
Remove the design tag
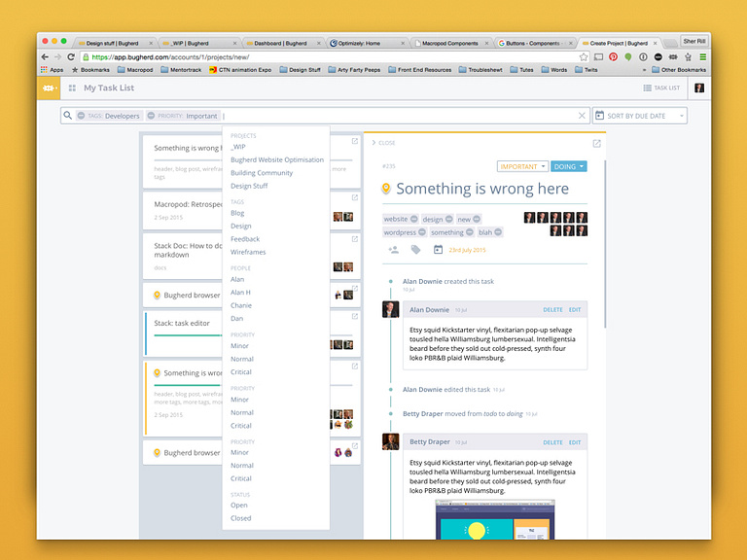pos(448,219)
